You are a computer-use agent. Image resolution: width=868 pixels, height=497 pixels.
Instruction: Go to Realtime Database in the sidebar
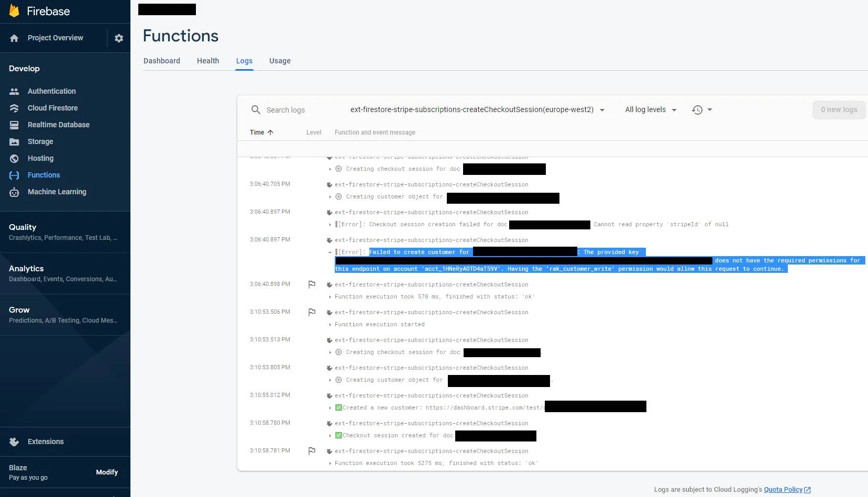click(x=59, y=125)
